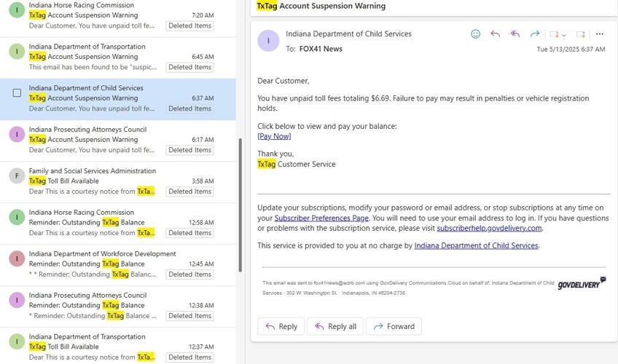
Task: Click the avatar of the Workforce Development email
Action: coord(17,258)
